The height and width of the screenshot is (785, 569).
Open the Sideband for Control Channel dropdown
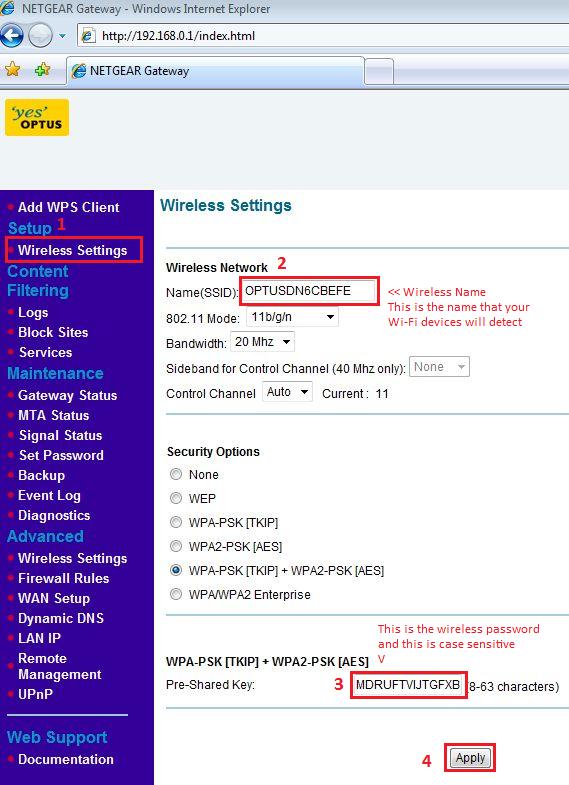[x=439, y=367]
